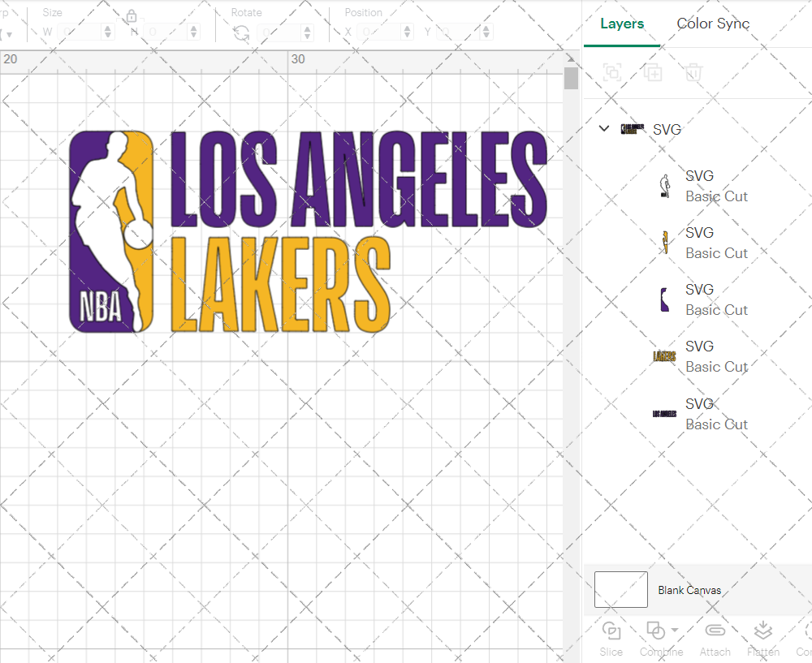Viewport: 812px width, 663px height.
Task: Click the Position X input field
Action: [379, 32]
